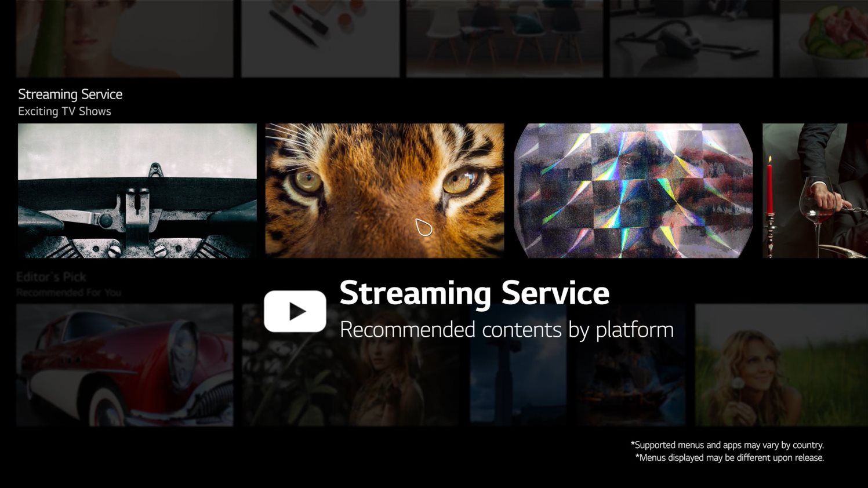Screen dimensions: 868x488
Task: Click 'Recommended contents by platform' caption
Action: (506, 330)
